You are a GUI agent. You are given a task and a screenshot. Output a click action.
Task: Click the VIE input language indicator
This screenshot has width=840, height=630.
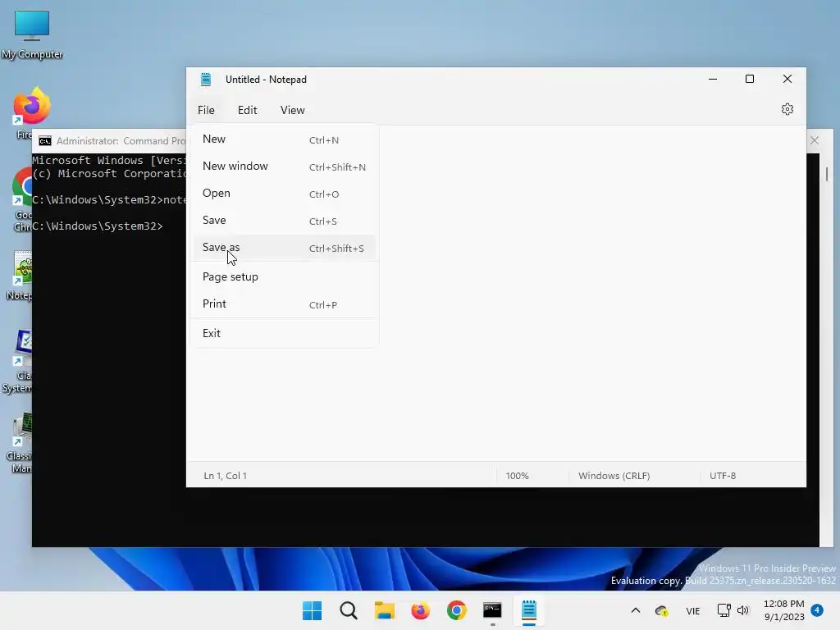click(692, 610)
